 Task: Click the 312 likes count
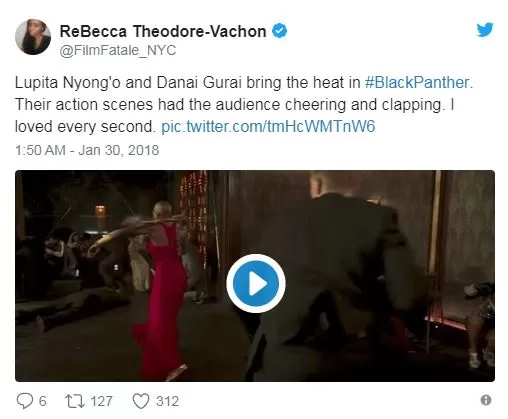tap(168, 401)
